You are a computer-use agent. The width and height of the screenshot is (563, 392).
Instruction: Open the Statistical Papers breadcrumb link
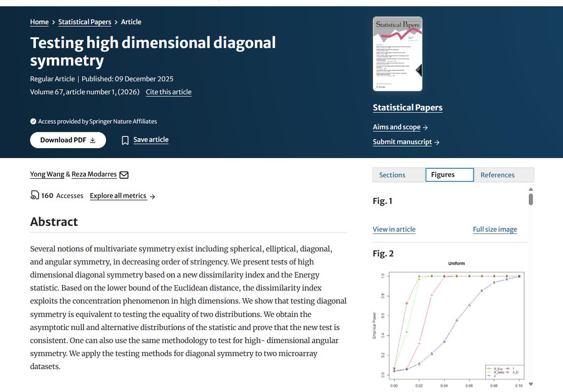(x=84, y=22)
